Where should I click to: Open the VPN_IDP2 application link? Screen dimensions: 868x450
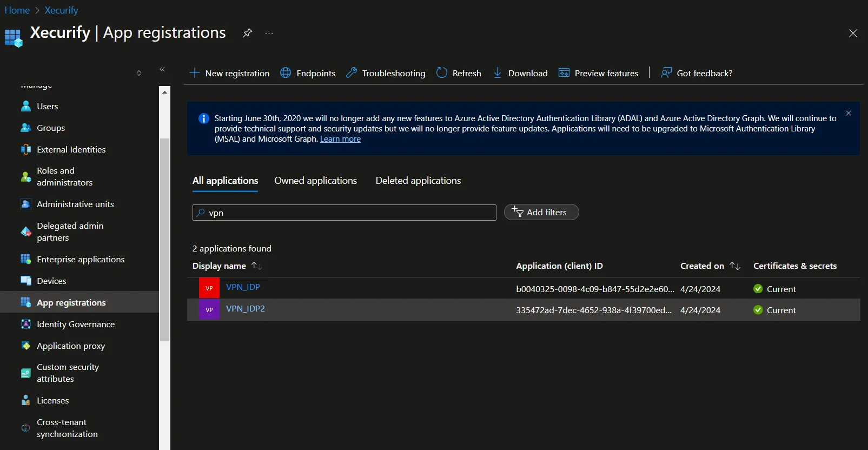click(x=246, y=309)
